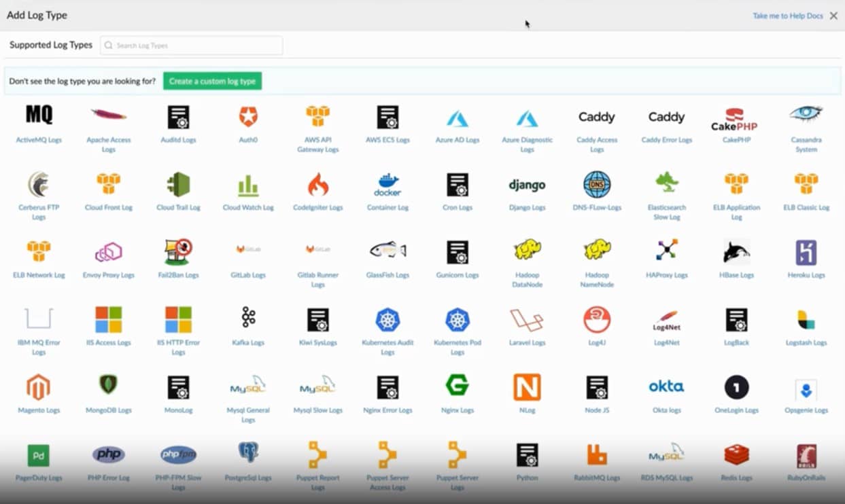This screenshot has width=845, height=504.
Task: Choose the Puppet Report Logs icon
Action: pos(317,455)
